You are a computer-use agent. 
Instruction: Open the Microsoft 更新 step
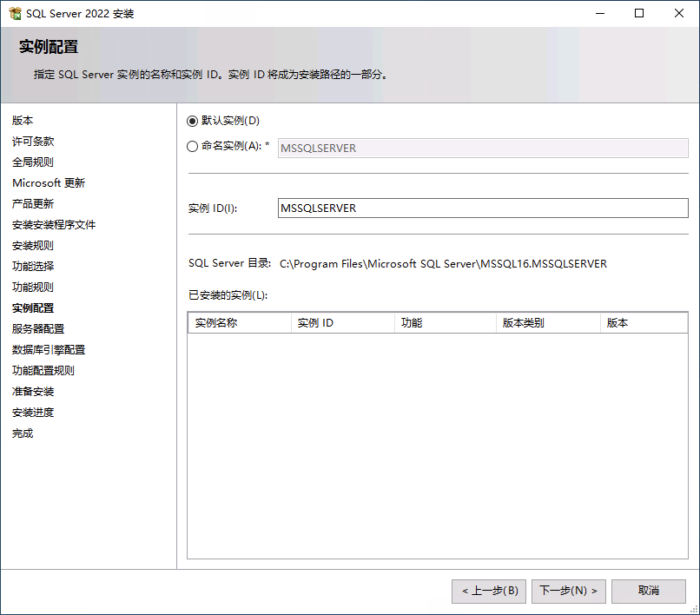49,182
